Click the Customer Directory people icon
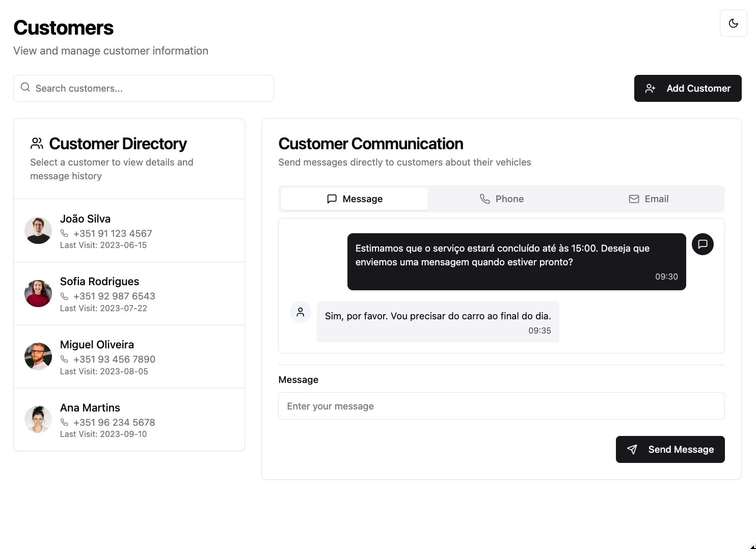This screenshot has width=756, height=549. [x=37, y=144]
